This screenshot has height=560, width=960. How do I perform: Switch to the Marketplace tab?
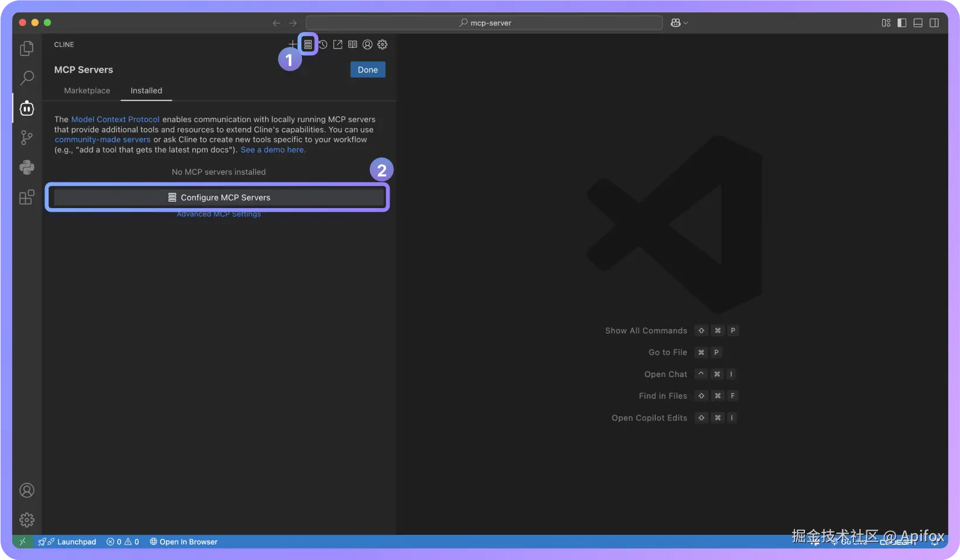click(x=87, y=91)
